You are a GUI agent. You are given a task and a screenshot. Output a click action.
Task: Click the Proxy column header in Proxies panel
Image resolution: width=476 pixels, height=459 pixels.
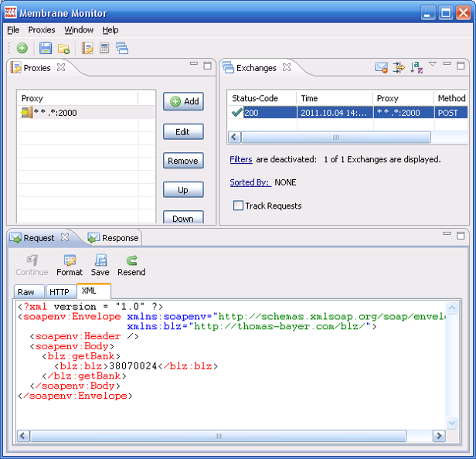(77, 98)
